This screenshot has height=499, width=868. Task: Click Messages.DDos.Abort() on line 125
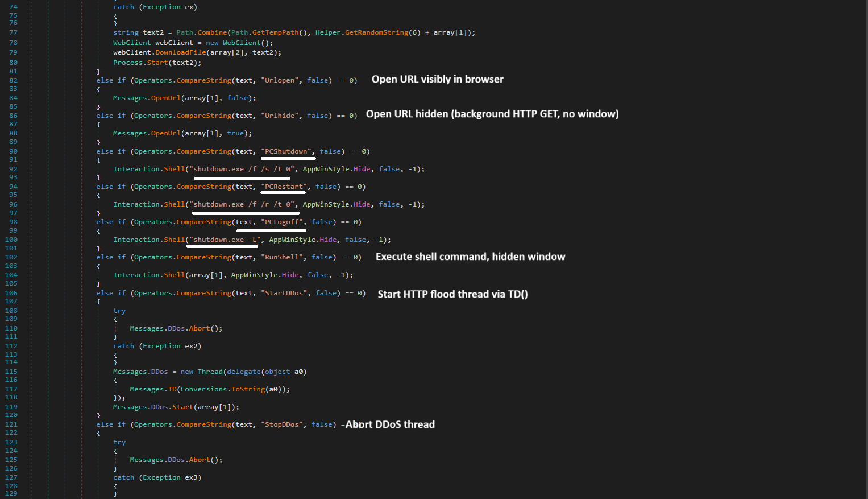coord(176,460)
